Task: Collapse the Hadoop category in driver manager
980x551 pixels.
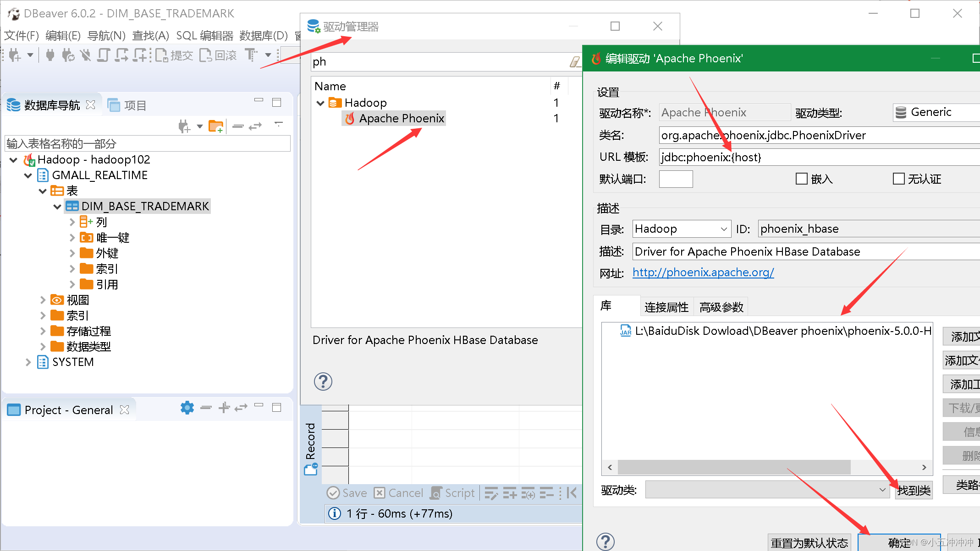Action: click(x=320, y=103)
